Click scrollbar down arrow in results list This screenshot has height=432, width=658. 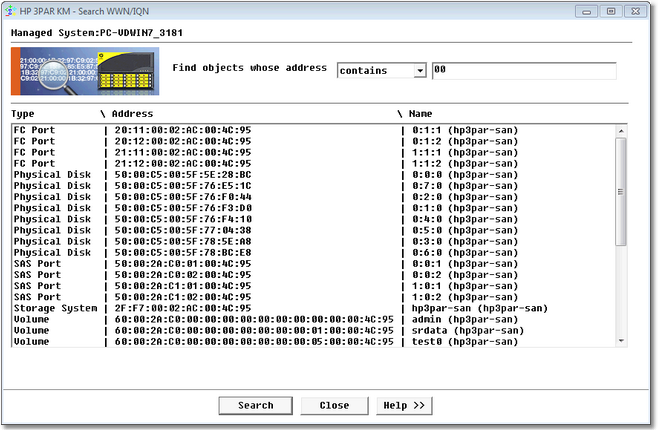click(621, 341)
